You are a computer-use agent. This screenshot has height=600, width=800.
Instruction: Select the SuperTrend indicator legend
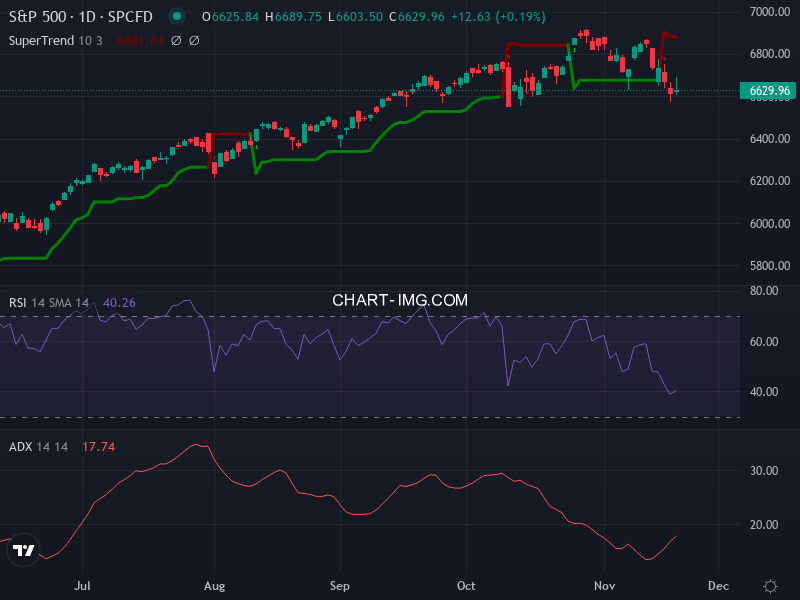tap(40, 41)
